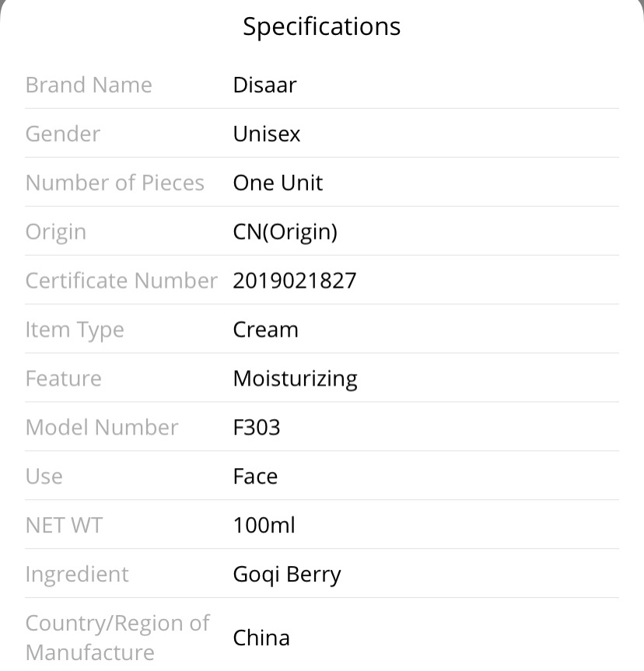Tap the CN(Origin) value
The width and height of the screenshot is (644, 671).
click(x=285, y=232)
